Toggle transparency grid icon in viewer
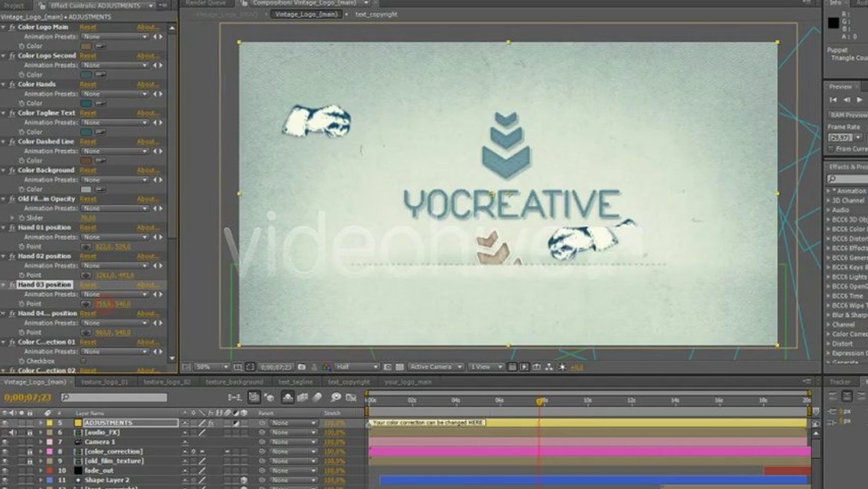868x489 pixels. pos(398,367)
